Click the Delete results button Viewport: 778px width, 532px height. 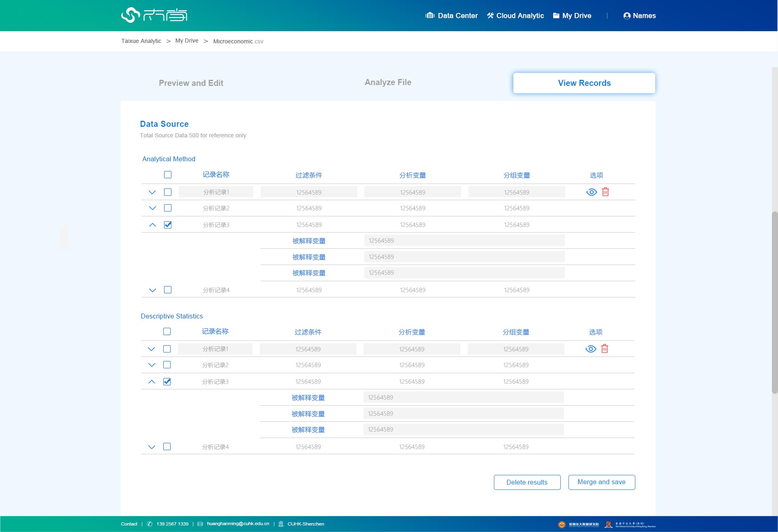(527, 482)
